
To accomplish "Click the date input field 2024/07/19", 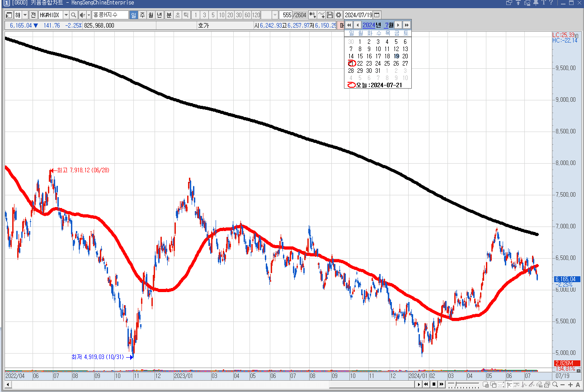I will 358,15.
